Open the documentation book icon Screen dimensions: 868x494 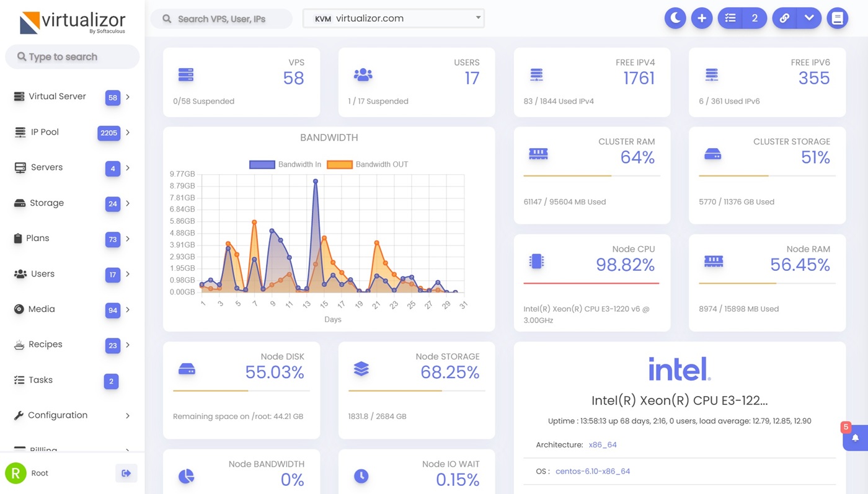tap(837, 19)
